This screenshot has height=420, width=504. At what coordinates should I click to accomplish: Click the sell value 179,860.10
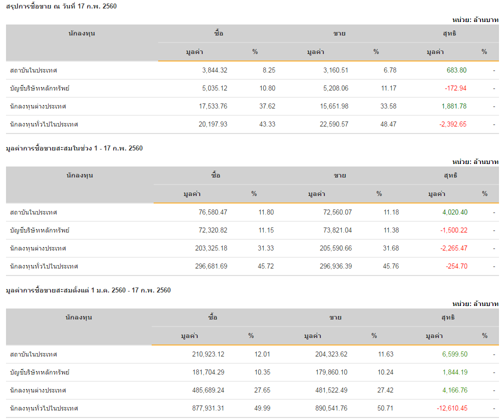326,372
